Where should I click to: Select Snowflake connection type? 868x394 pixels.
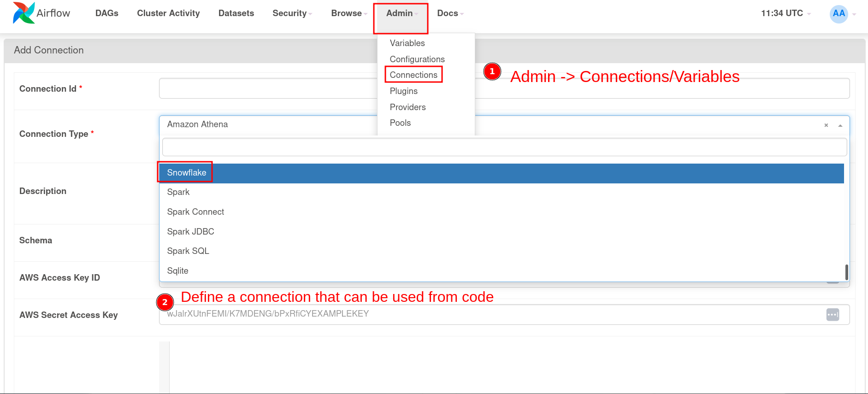[x=502, y=173]
